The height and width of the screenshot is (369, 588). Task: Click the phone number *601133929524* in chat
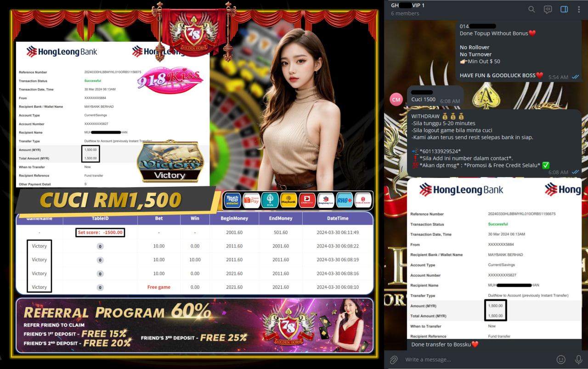click(440, 151)
